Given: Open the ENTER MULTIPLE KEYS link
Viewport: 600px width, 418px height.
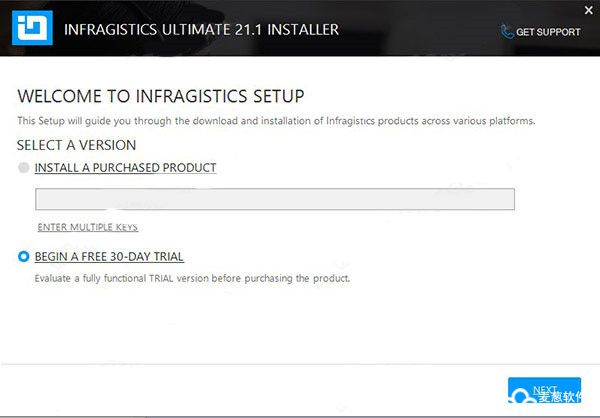Looking at the screenshot, I should [x=88, y=227].
